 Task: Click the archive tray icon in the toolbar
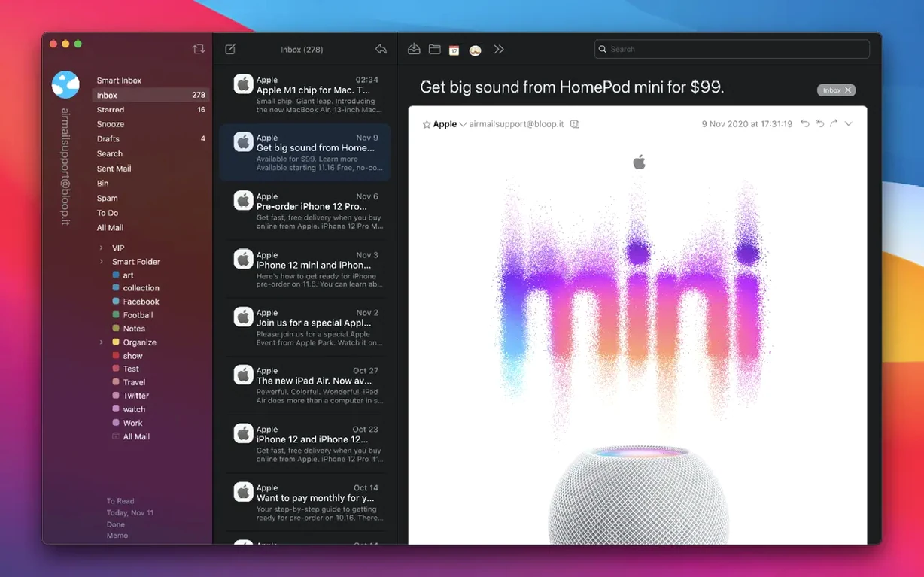click(x=414, y=49)
